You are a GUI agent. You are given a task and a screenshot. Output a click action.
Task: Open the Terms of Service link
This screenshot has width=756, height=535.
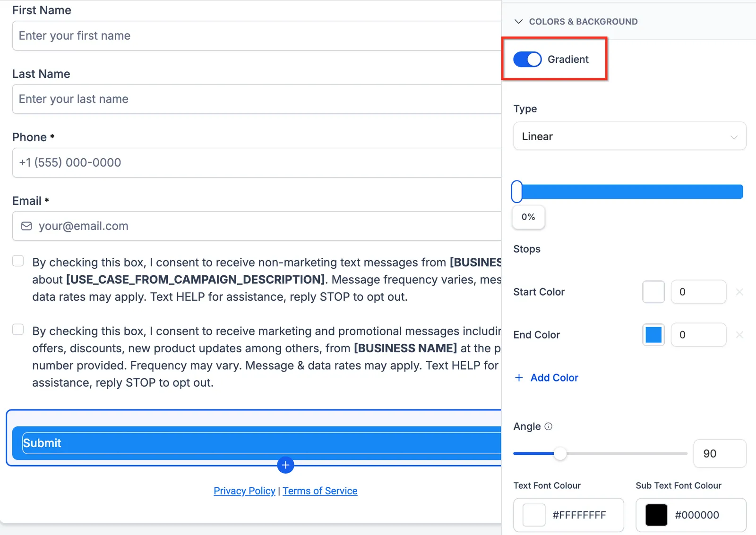click(x=320, y=491)
